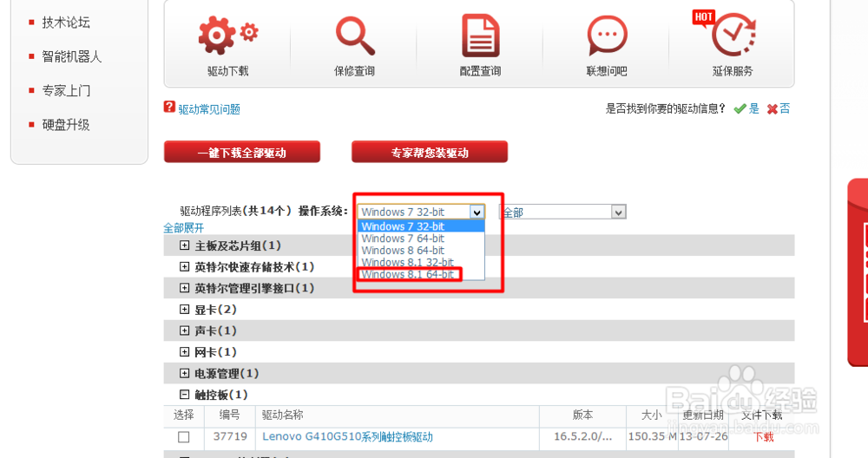Viewport: 868px width, 458px height.
Task: Click 专家帮您装驱动 button
Action: tap(430, 152)
